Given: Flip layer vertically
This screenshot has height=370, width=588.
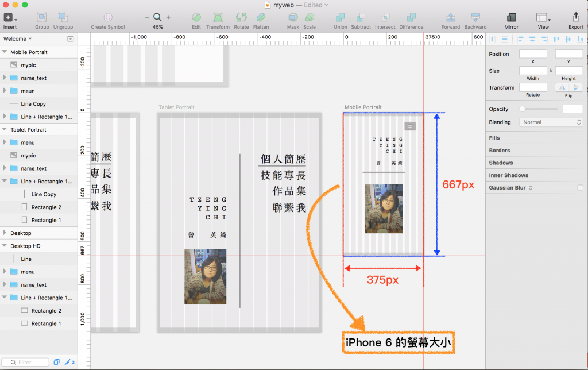Looking at the screenshot, I should coord(576,87).
